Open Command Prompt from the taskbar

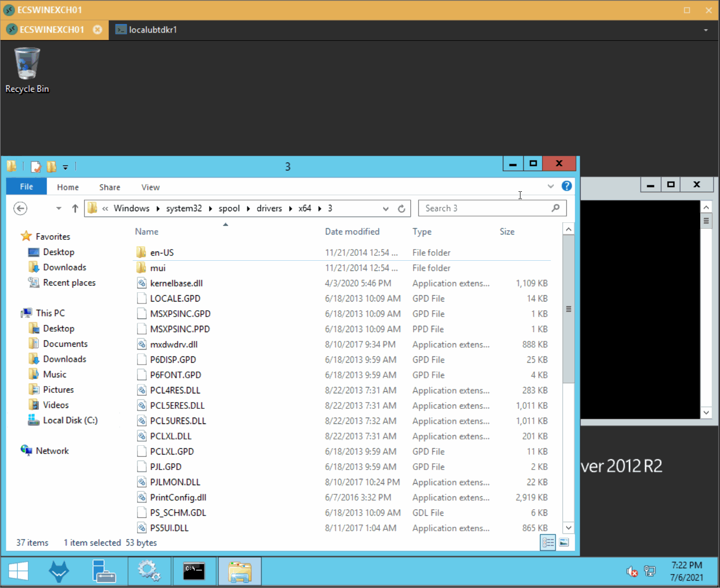(194, 571)
